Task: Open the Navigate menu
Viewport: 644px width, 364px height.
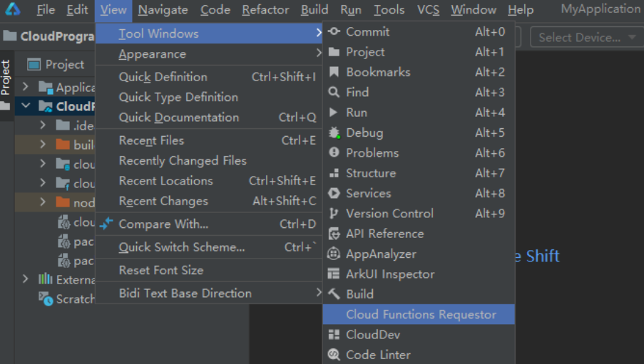Action: [163, 10]
